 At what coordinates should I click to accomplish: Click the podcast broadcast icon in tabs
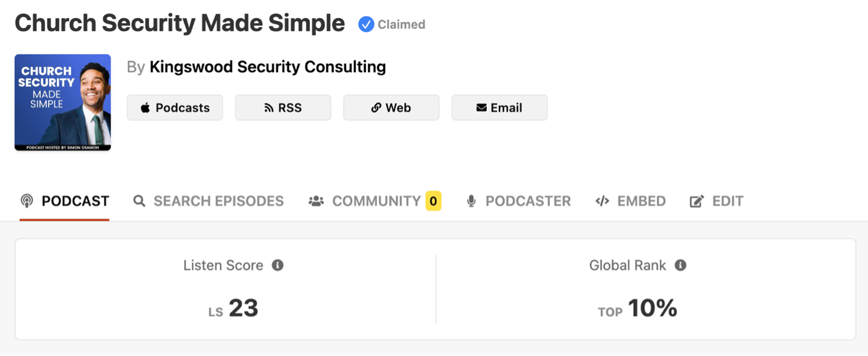coord(27,201)
